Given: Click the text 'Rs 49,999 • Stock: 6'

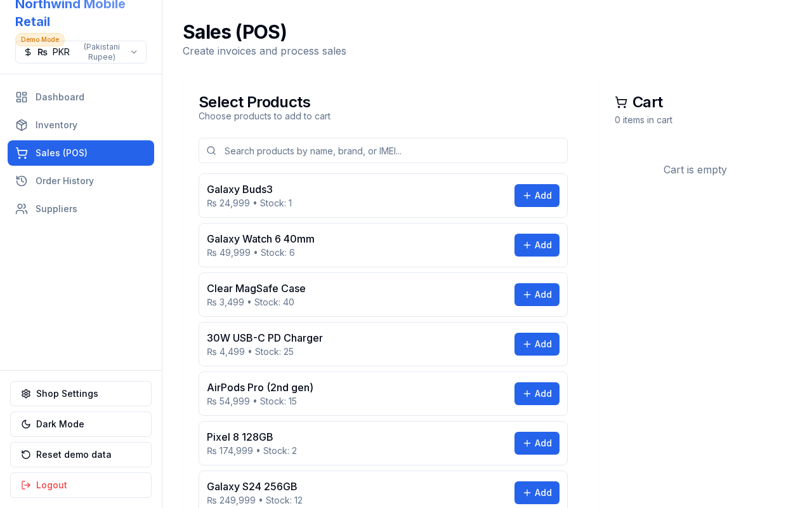Looking at the screenshot, I should tap(251, 253).
